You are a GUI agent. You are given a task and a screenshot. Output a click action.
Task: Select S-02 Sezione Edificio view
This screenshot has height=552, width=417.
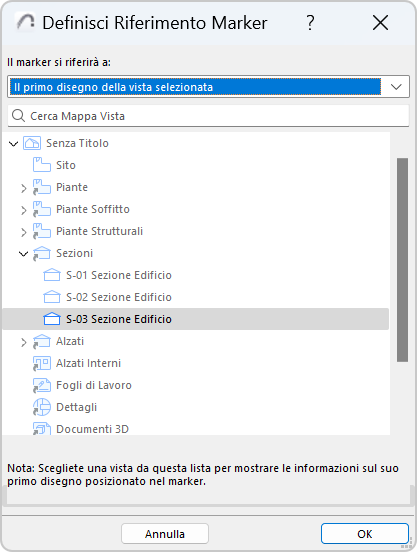tap(119, 297)
